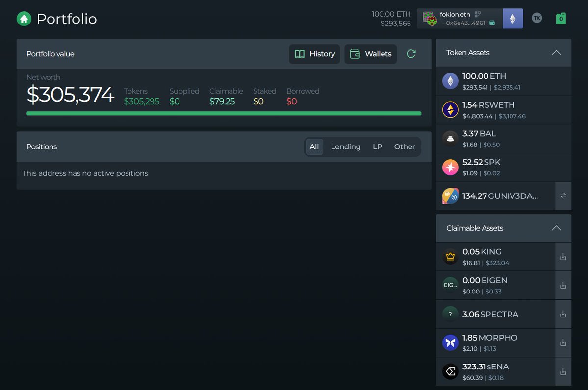Open the green gas canister icon
This screenshot has height=390, width=588.
[561, 18]
